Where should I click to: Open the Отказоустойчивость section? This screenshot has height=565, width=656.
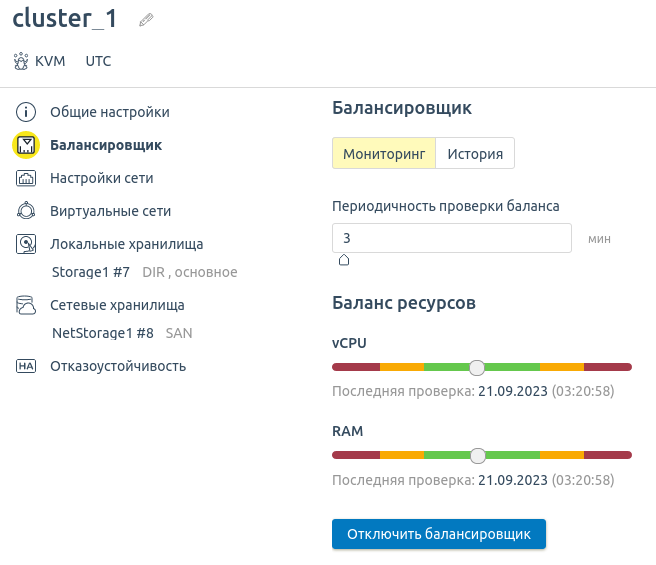[118, 366]
